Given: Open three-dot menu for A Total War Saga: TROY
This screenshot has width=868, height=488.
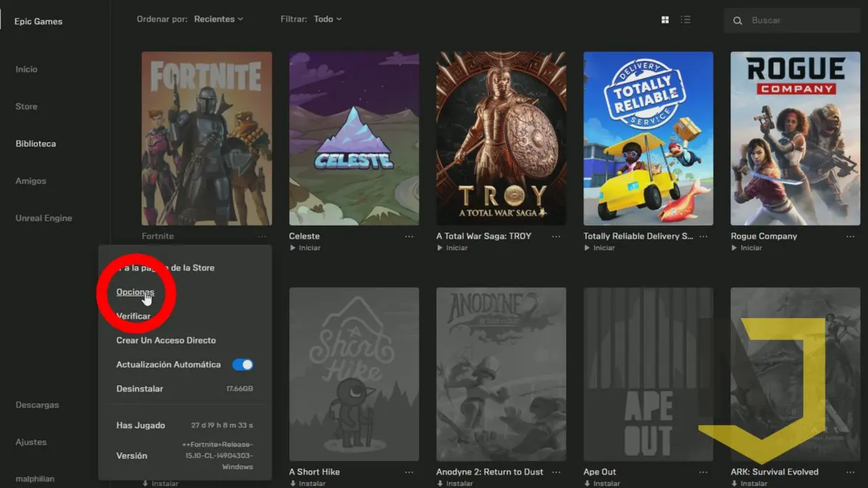Looking at the screenshot, I should 556,236.
